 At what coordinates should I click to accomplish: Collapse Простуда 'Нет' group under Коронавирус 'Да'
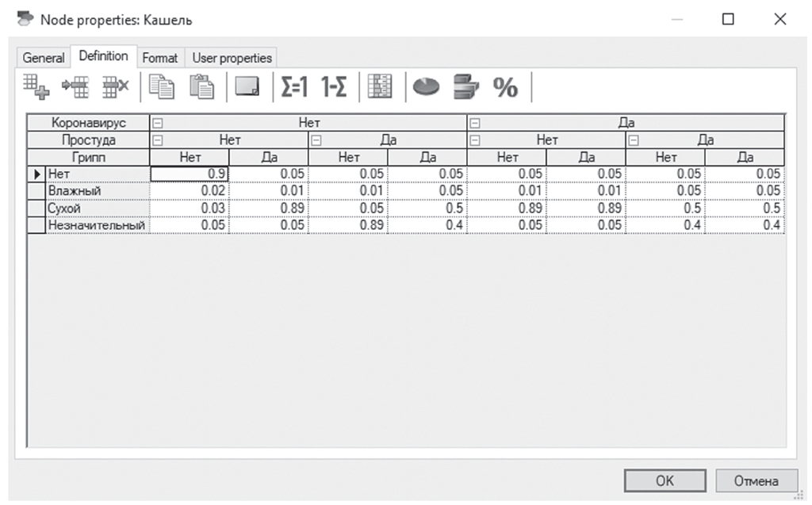(x=474, y=140)
